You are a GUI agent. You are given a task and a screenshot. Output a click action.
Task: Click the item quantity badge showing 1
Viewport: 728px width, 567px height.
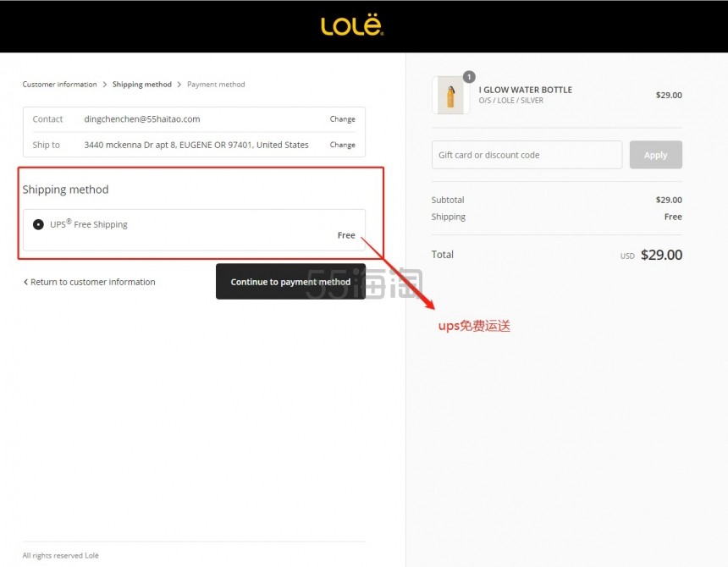[x=469, y=77]
